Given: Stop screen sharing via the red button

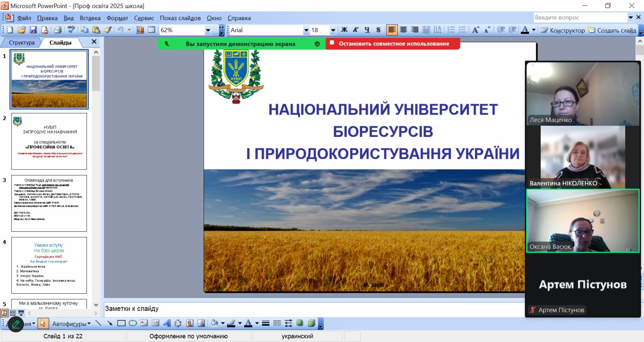Looking at the screenshot, I should (x=393, y=43).
